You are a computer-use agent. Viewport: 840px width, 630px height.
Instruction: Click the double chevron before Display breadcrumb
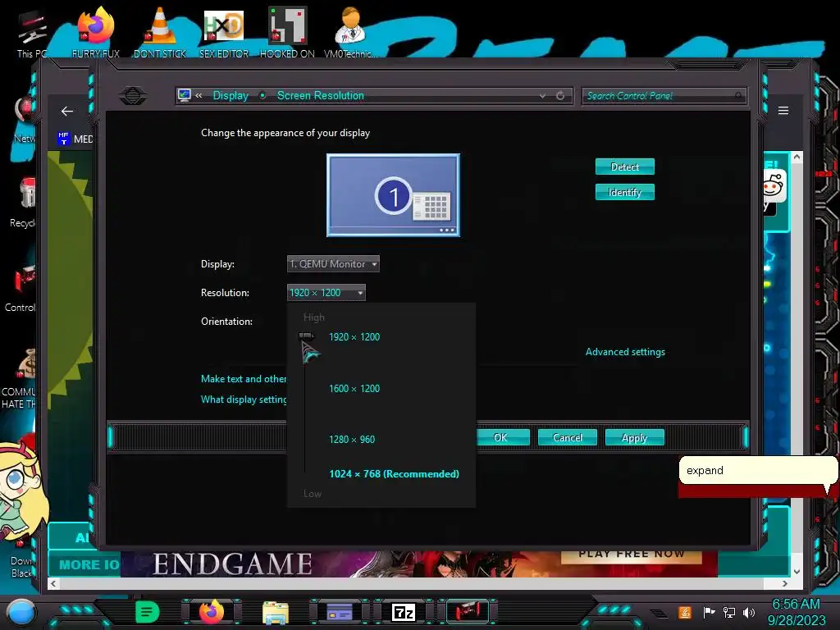[x=199, y=95]
